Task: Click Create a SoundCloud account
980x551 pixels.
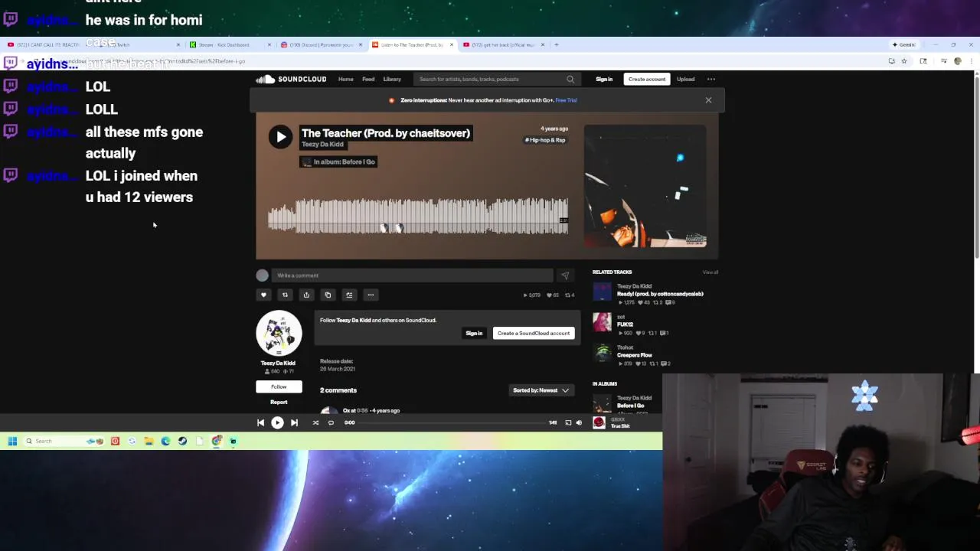Action: tap(534, 333)
